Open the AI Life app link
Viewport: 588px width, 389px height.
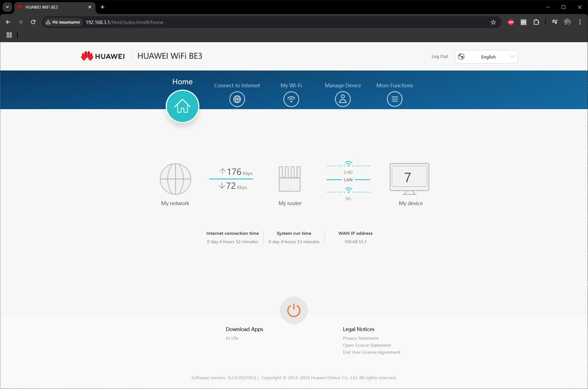[x=232, y=338]
